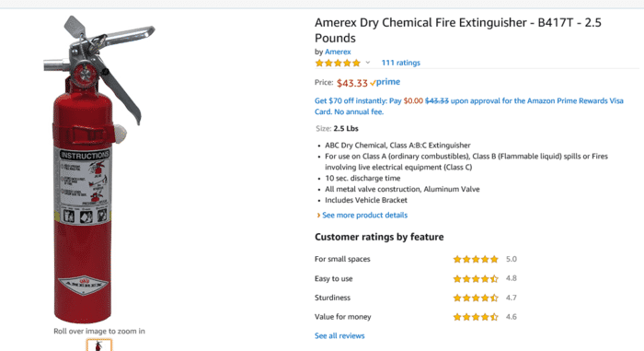Click the Customer ratings by feature heading
Viewport: 644px width, 351px height.
click(379, 237)
